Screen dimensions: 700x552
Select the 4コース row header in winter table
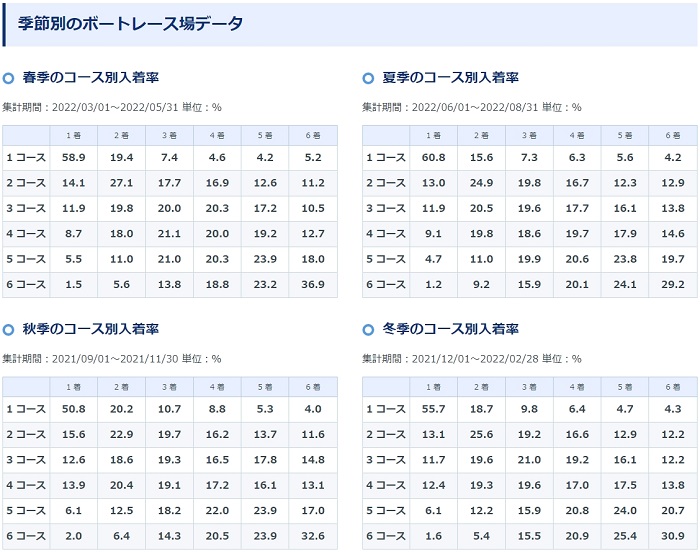pyautogui.click(x=386, y=484)
